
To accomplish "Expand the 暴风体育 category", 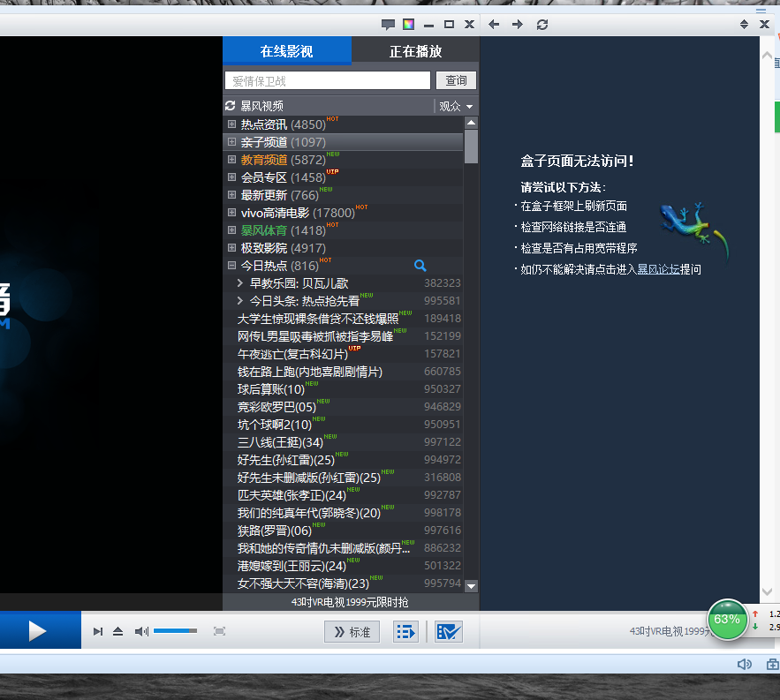I will (231, 230).
